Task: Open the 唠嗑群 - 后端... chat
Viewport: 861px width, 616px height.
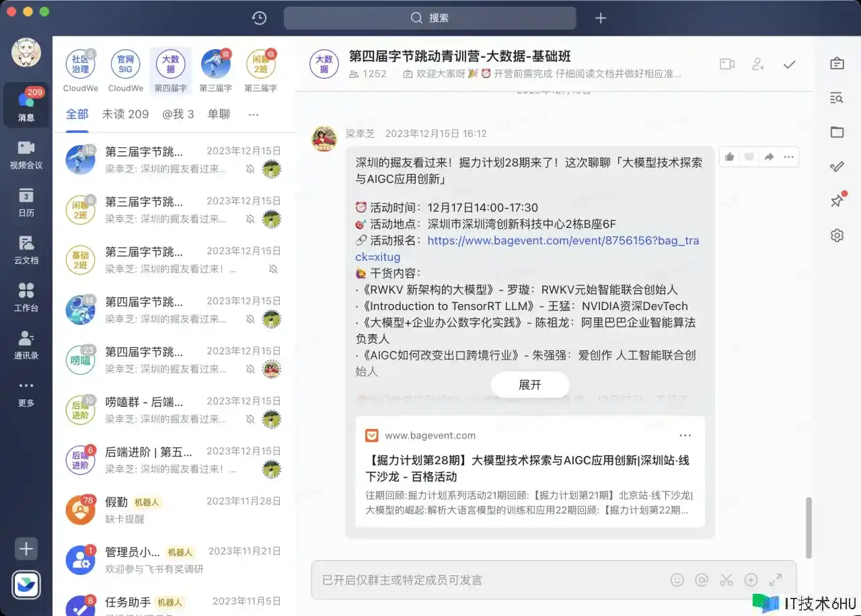Action: (174, 410)
